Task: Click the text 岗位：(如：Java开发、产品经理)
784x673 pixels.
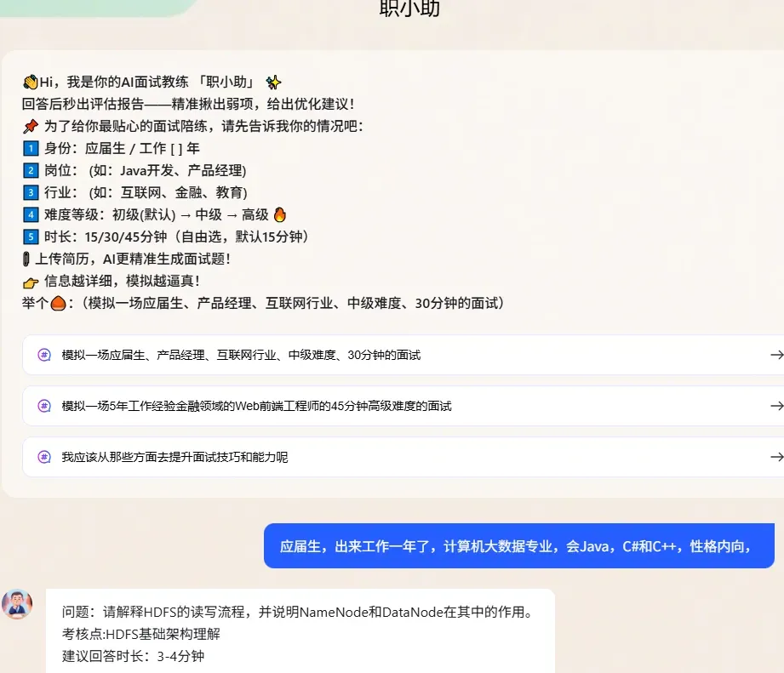Action: [x=145, y=170]
